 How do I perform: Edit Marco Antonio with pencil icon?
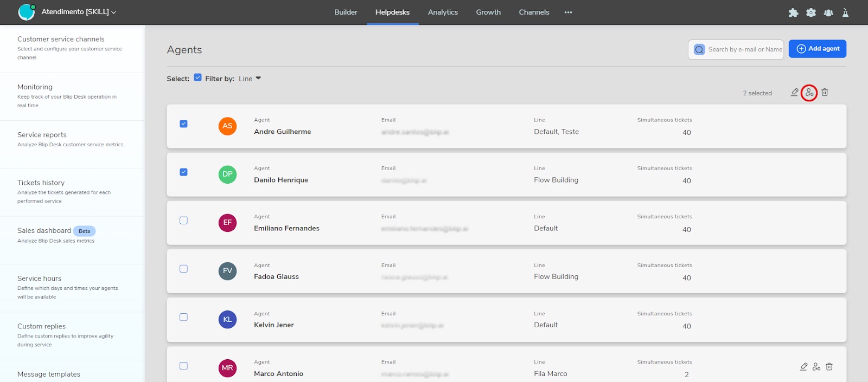803,367
